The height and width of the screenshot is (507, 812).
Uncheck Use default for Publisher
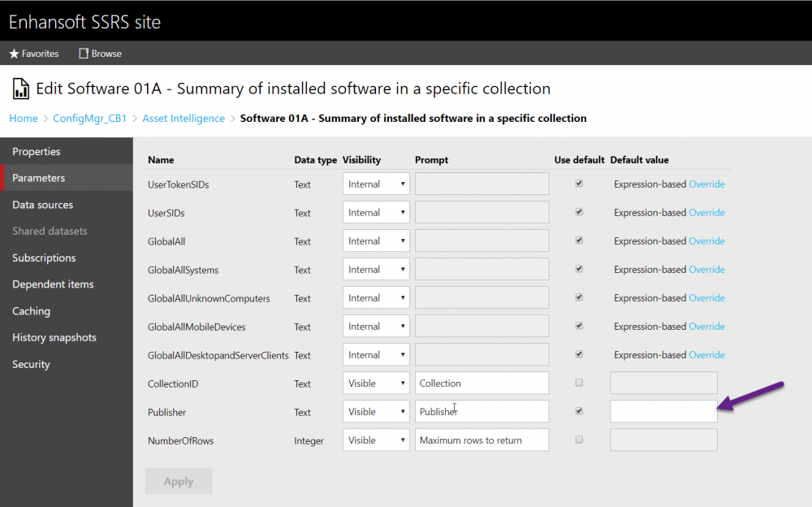(579, 411)
